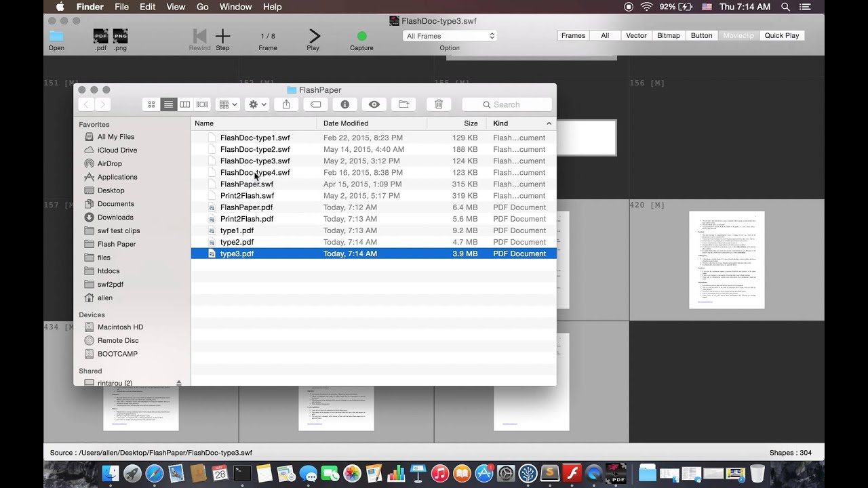Image resolution: width=868 pixels, height=488 pixels.
Task: Click the new folder icon in Finder
Action: [403, 104]
